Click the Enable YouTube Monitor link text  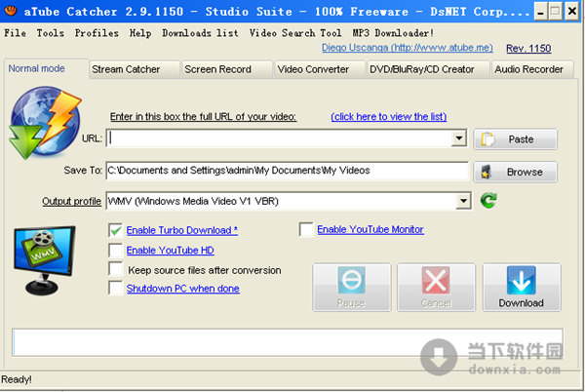coord(370,229)
